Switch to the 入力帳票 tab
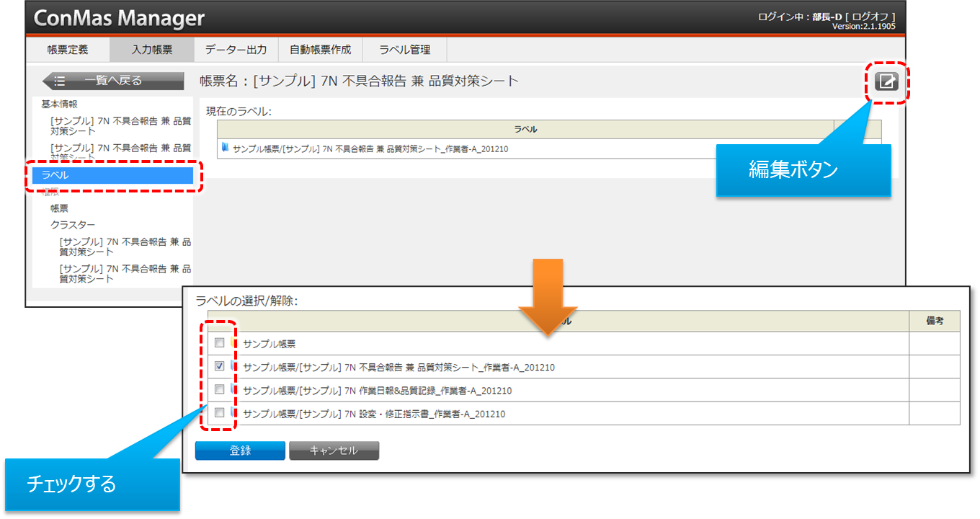 (151, 50)
